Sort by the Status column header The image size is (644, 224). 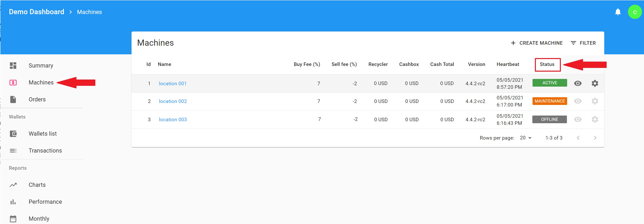(547, 64)
